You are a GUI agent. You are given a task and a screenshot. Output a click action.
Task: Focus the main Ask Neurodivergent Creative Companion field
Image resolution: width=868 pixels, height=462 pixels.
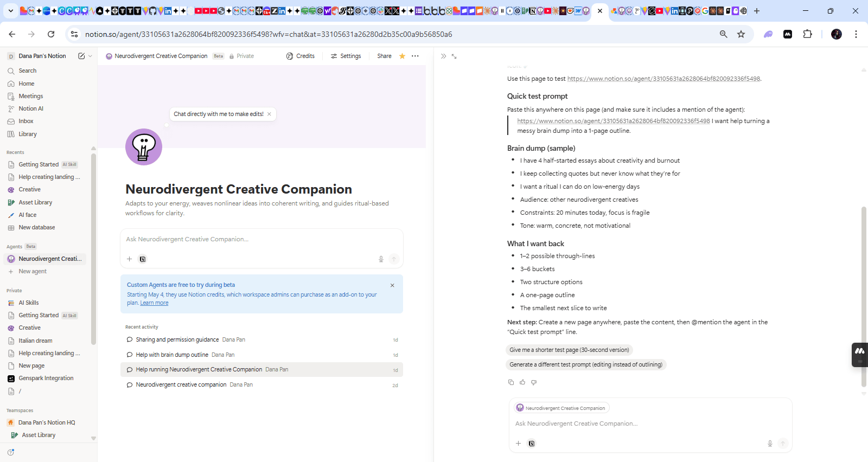coord(261,239)
